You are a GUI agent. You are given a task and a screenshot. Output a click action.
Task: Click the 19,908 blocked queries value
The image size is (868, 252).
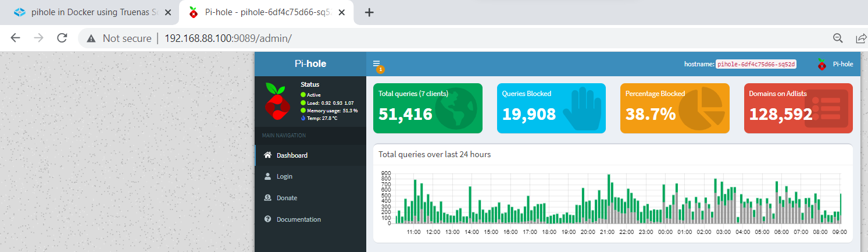(528, 114)
